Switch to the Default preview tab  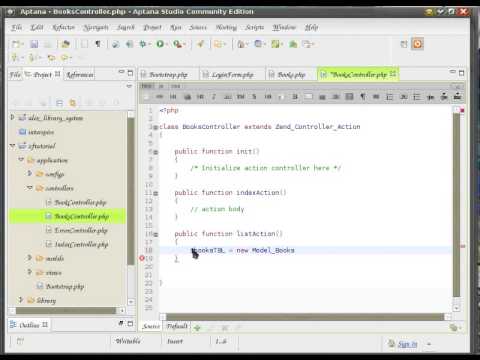click(x=177, y=326)
